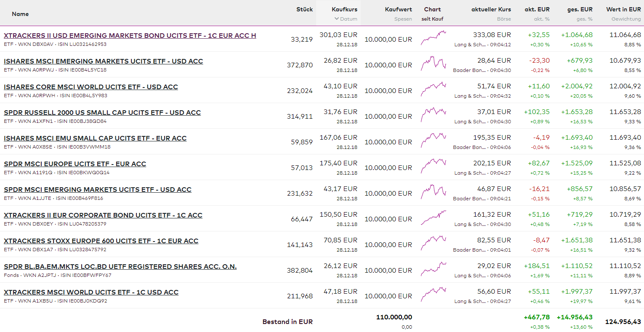Sort by the Stück column header
This screenshot has width=644, height=332.
tap(304, 9)
